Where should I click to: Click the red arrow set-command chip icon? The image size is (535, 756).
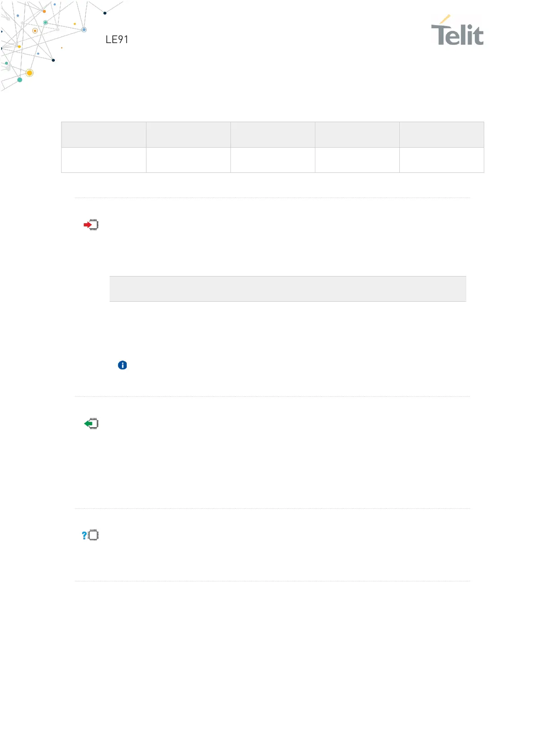point(91,225)
